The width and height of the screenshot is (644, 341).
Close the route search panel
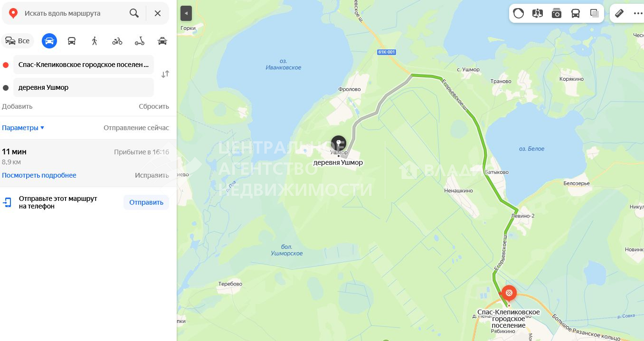point(158,13)
